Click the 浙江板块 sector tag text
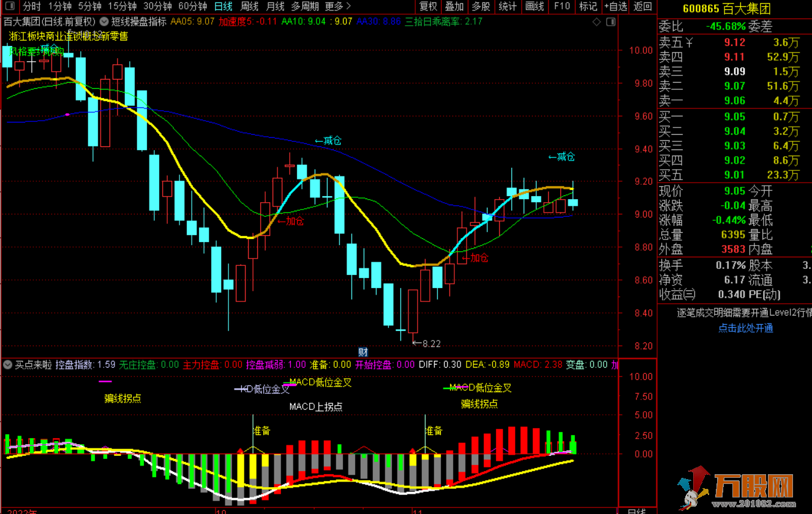The image size is (812, 514). 28,36
